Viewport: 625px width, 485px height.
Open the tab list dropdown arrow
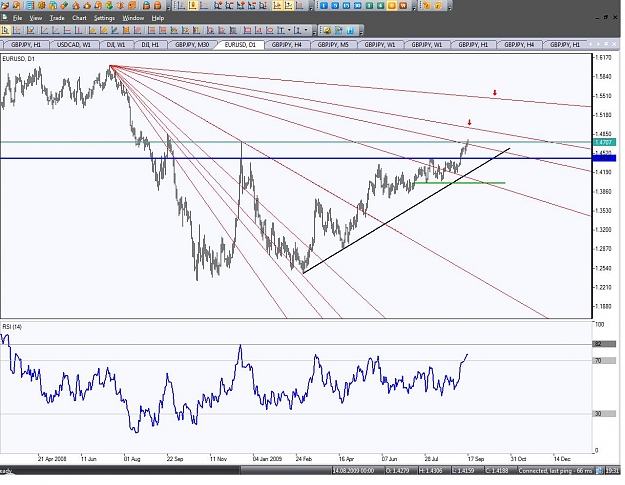[606, 44]
